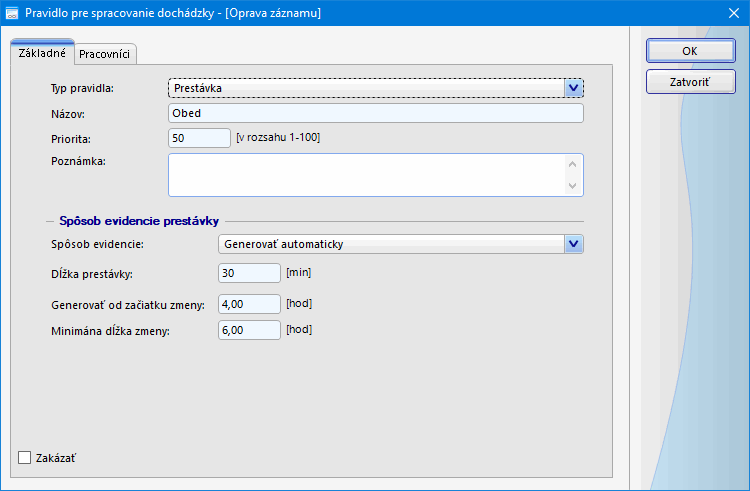This screenshot has width=750, height=491.
Task: Switch to the Pracovníci tab
Action: click(x=105, y=54)
